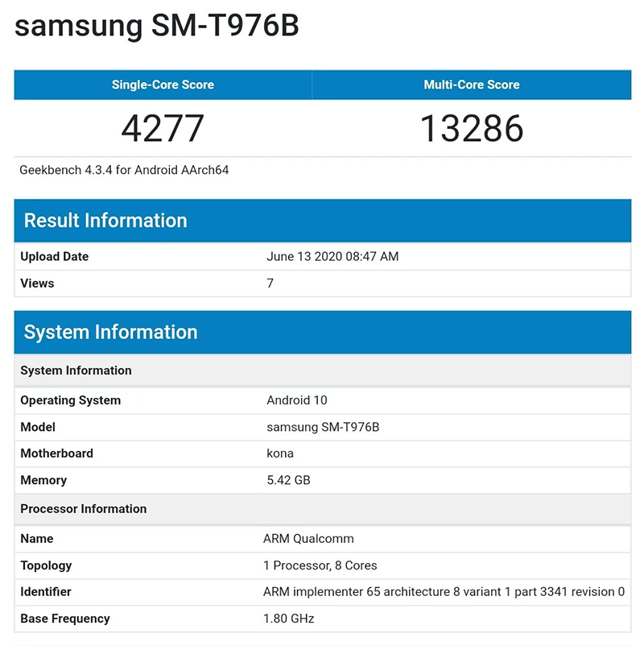Click the Views count row
This screenshot has width=644, height=646.
point(323,284)
